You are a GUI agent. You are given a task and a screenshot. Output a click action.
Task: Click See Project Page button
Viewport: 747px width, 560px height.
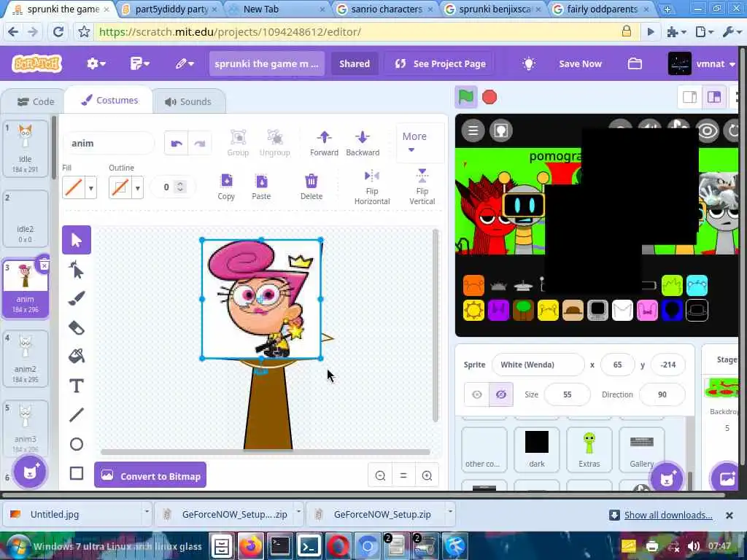click(x=440, y=64)
